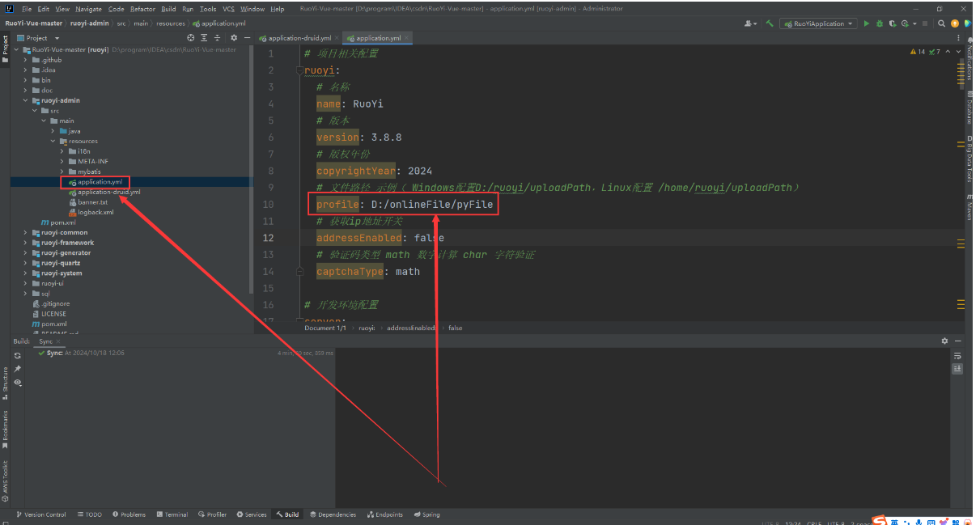980x525 pixels.
Task: Click the orange update icon in toolbar
Action: point(955,23)
